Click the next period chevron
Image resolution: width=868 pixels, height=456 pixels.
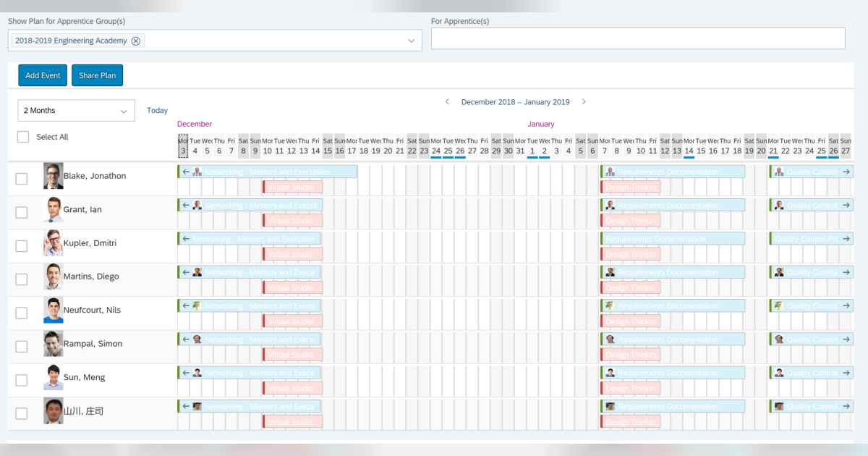pos(584,102)
